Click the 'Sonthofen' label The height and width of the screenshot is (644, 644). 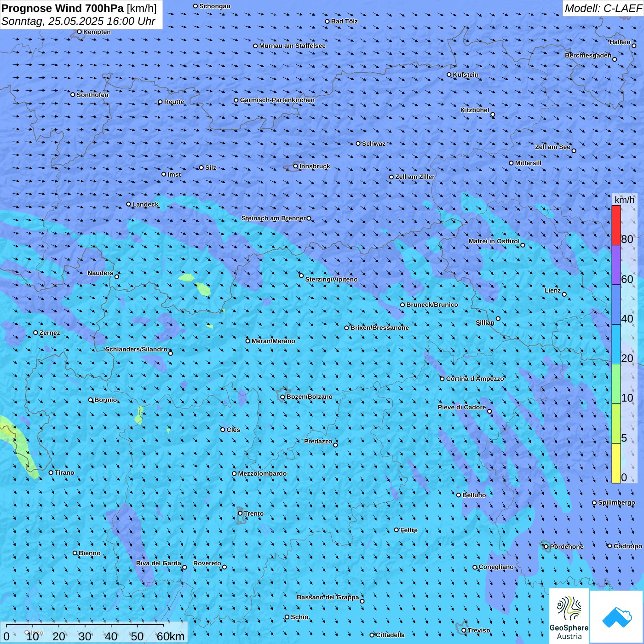[92, 95]
